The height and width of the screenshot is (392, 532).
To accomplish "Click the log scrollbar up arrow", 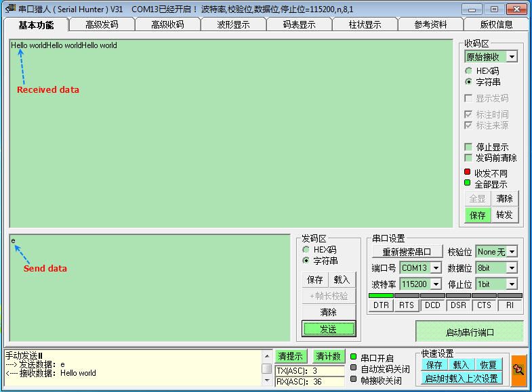I will (x=267, y=355).
